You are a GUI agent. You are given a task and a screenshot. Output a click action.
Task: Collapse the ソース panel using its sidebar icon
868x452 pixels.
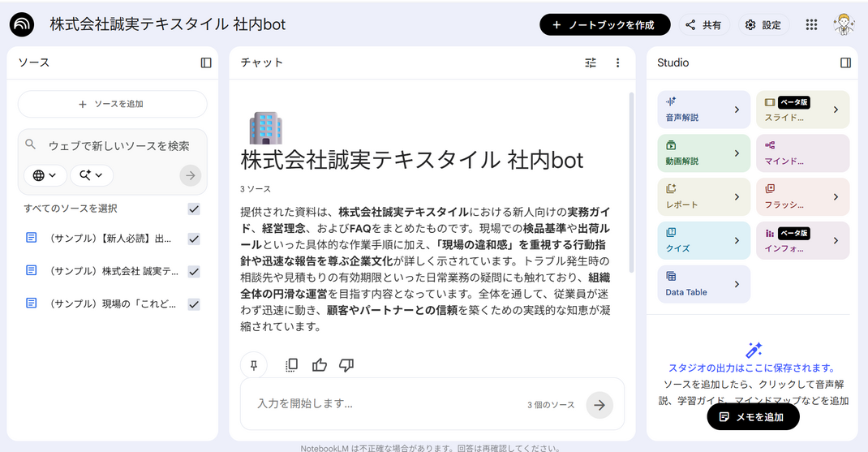[206, 62]
